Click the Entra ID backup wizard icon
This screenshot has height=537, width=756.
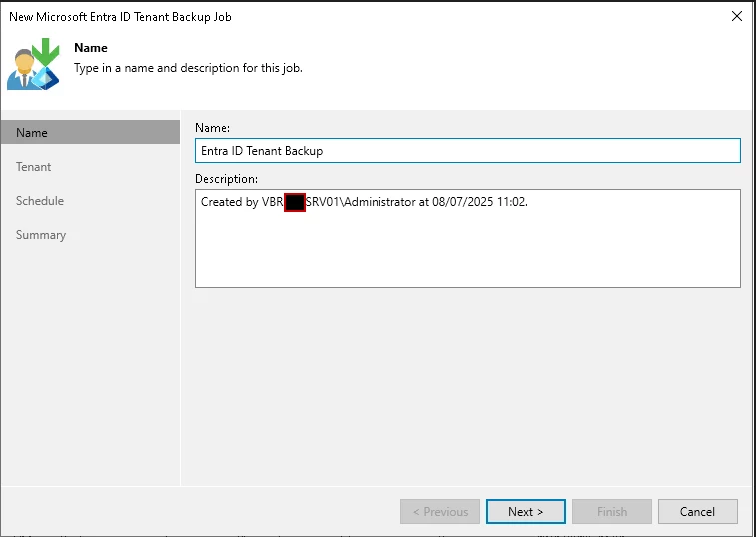click(x=35, y=62)
